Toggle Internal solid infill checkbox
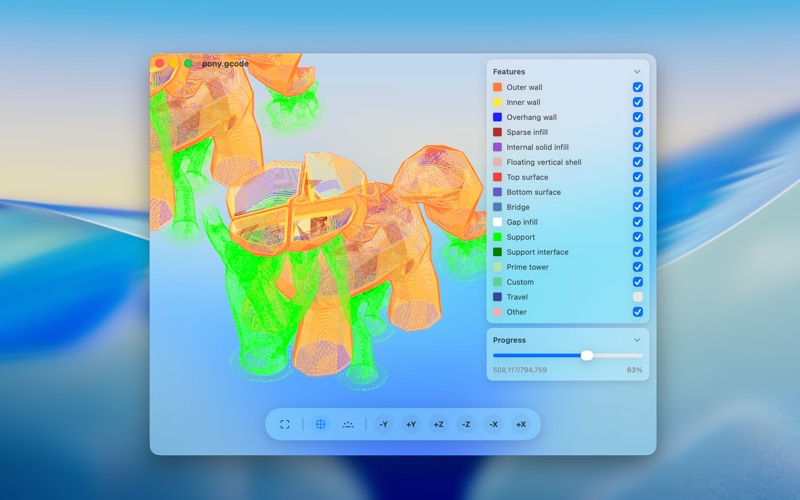Screen dimensions: 800x500 [638, 147]
